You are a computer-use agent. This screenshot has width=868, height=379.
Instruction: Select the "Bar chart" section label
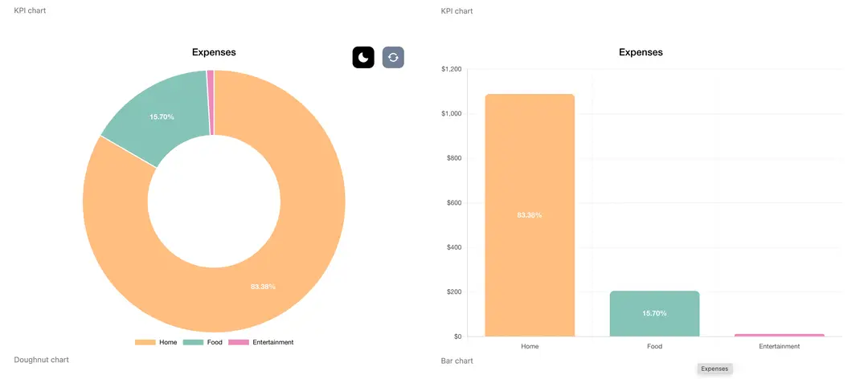(457, 361)
